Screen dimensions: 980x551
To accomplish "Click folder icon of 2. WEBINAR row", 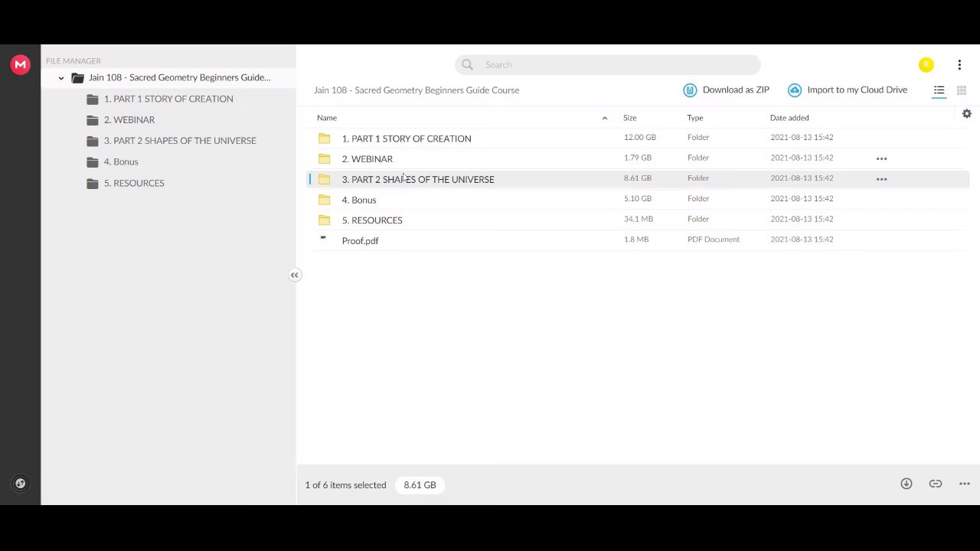I will tap(325, 158).
